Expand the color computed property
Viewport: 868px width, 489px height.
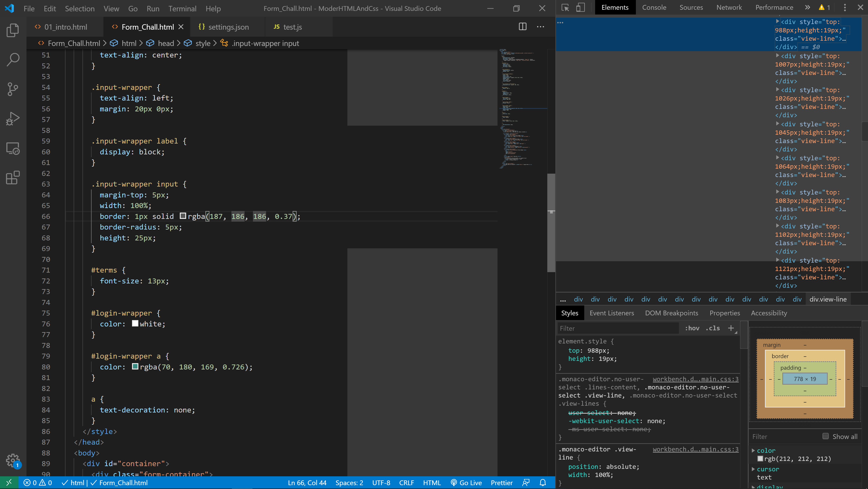753,450
